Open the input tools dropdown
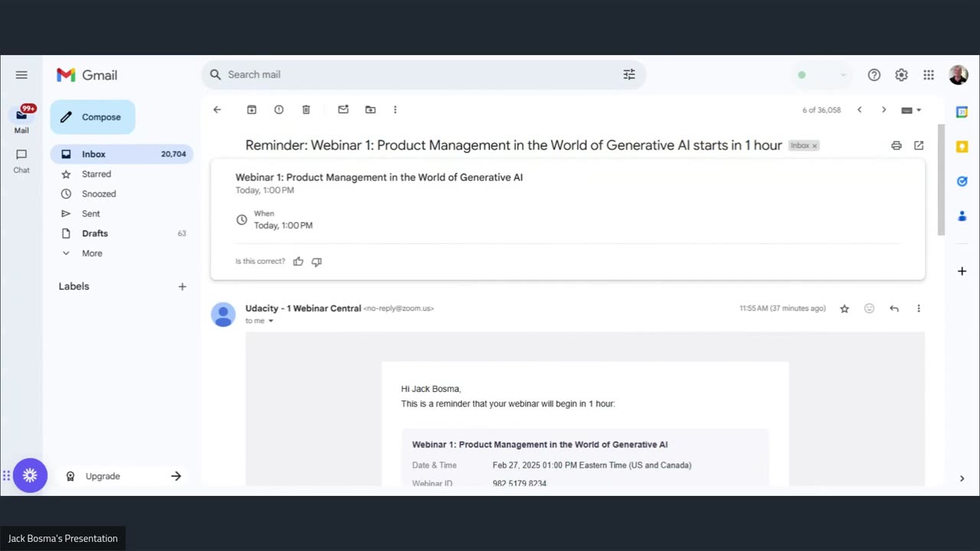 911,109
